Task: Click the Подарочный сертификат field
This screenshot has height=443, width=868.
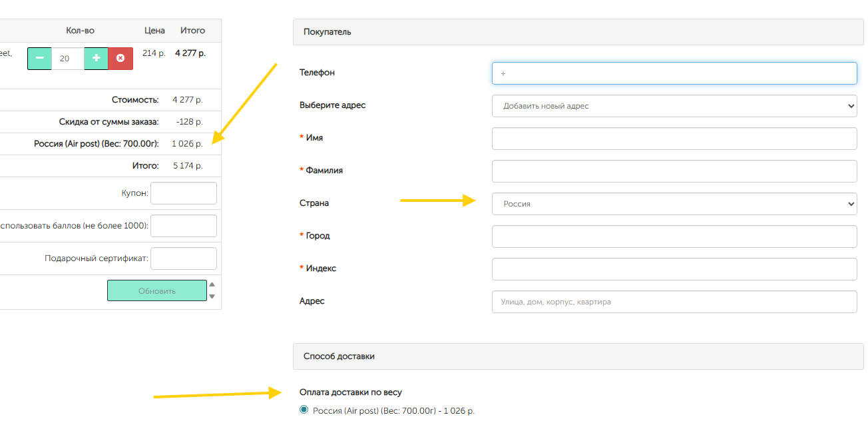Action: click(184, 258)
